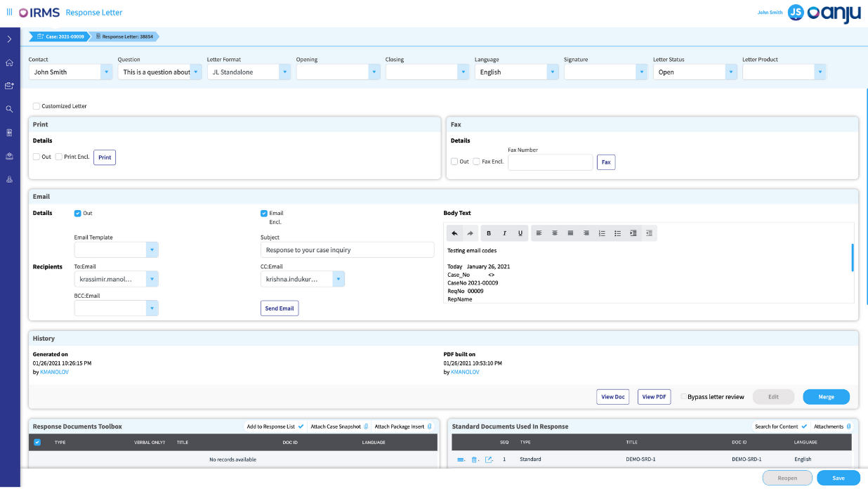Go to Case: 2021-00009 breadcrumb
This screenshot has height=489, width=868.
pos(59,37)
